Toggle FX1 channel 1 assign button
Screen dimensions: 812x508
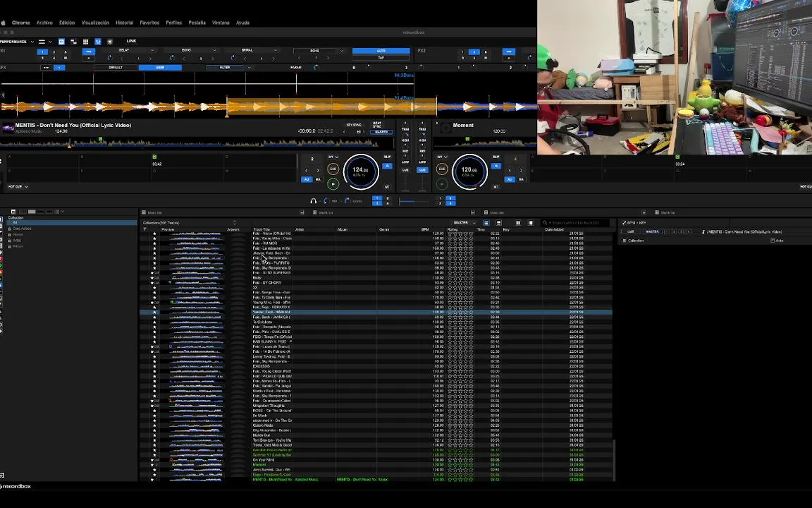click(42, 52)
